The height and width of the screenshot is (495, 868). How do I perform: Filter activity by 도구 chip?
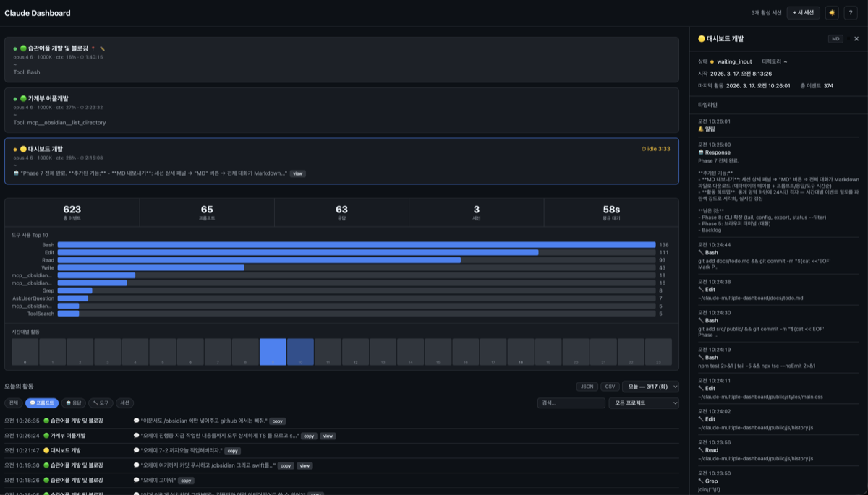click(101, 403)
